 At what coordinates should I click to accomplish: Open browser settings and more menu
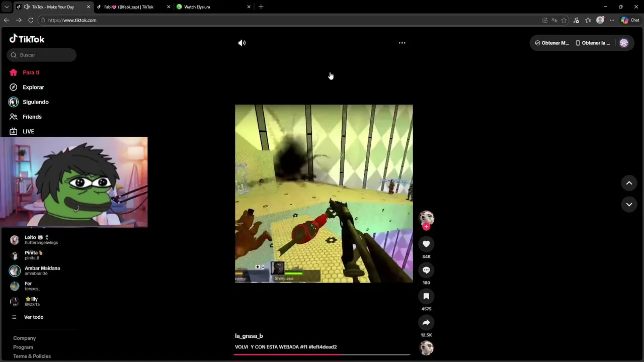(612, 20)
